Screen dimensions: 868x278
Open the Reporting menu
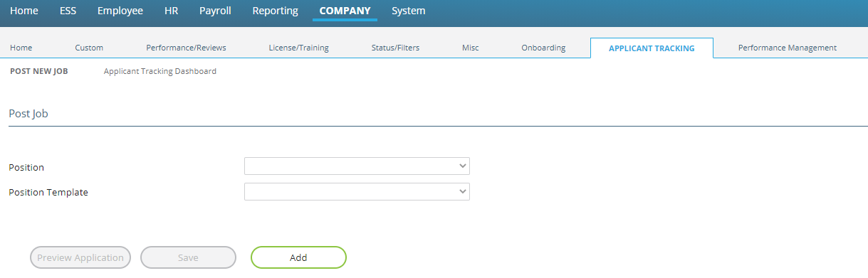point(276,11)
